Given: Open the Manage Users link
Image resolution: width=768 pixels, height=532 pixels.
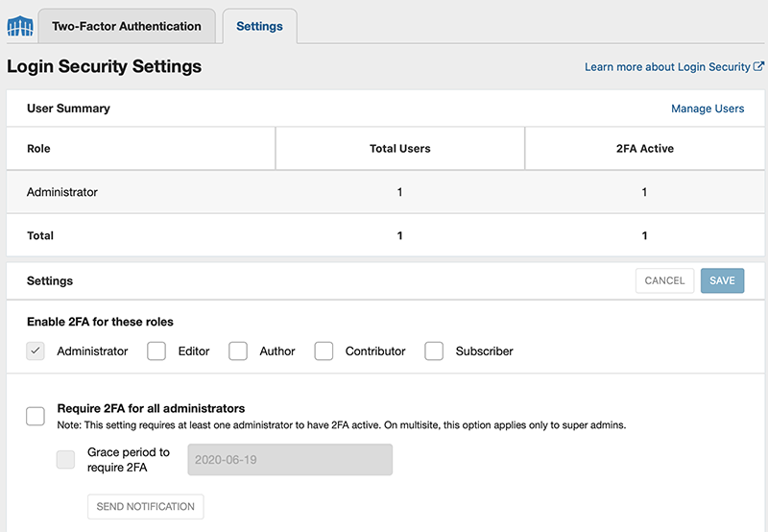Looking at the screenshot, I should tap(708, 109).
